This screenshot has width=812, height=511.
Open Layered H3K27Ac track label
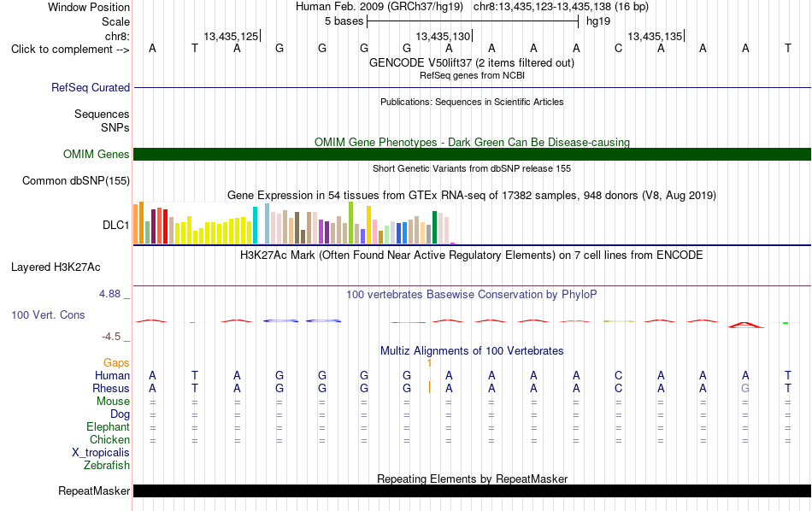point(56,267)
